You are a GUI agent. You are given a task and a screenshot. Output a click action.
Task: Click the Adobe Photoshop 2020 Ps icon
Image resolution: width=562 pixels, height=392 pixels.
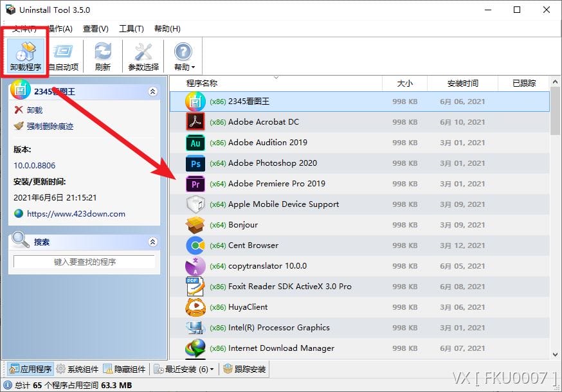pyautogui.click(x=195, y=163)
